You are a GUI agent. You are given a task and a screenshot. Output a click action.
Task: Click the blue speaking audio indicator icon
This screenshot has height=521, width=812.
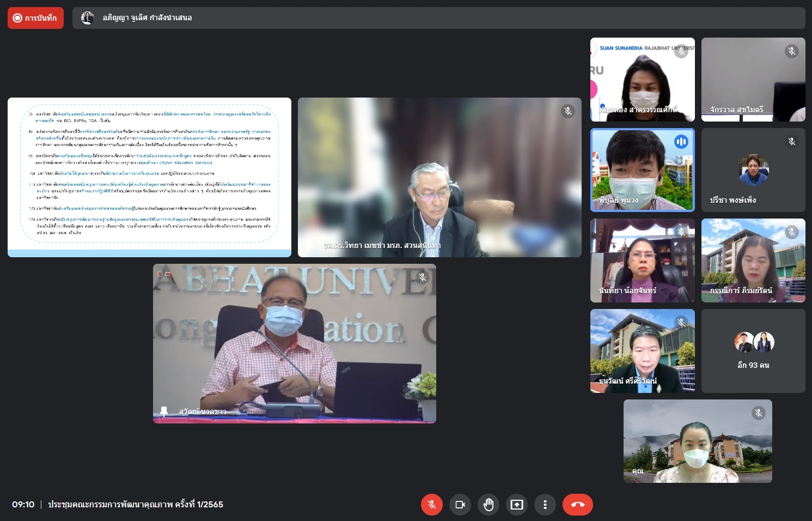681,142
